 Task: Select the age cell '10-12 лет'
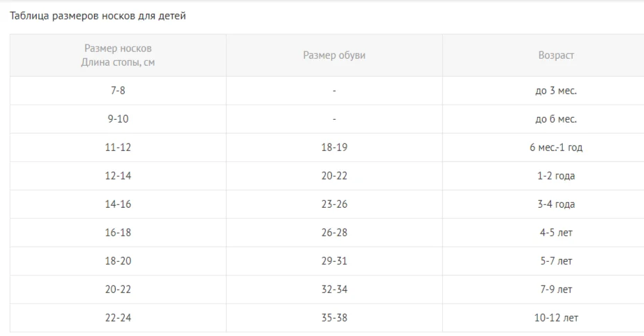click(556, 318)
